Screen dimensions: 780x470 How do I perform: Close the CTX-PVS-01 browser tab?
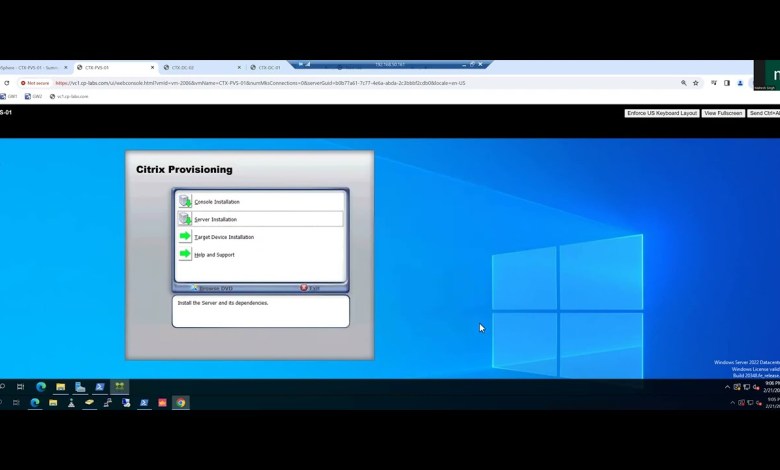point(153,68)
